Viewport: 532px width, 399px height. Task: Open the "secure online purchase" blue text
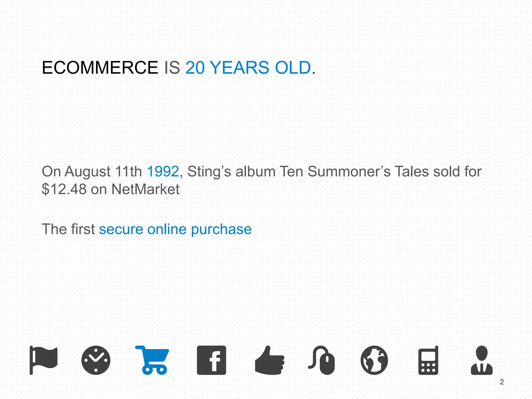[175, 229]
